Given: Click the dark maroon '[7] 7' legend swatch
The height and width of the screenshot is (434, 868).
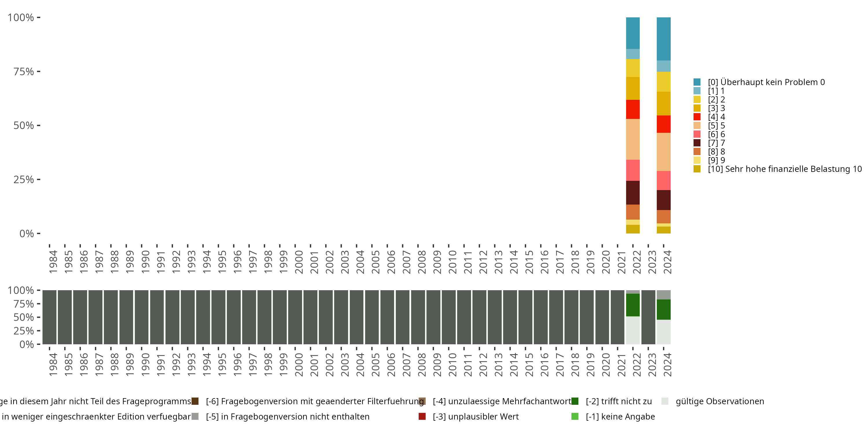Looking at the screenshot, I should click(697, 143).
